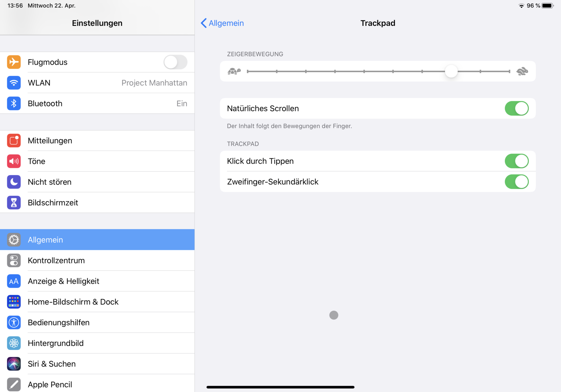Tap the Bluetooth icon in sidebar

coord(14,104)
